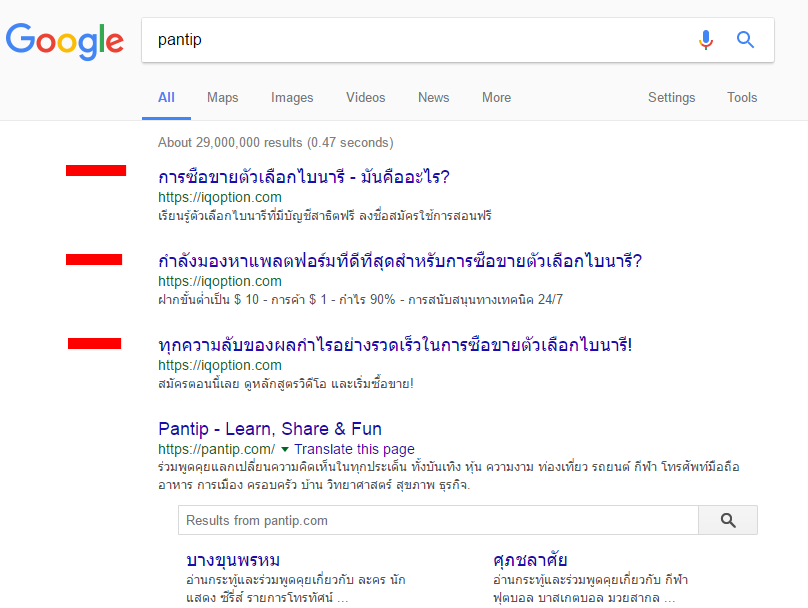Select the All results tab
This screenshot has width=808, height=608.
point(166,97)
